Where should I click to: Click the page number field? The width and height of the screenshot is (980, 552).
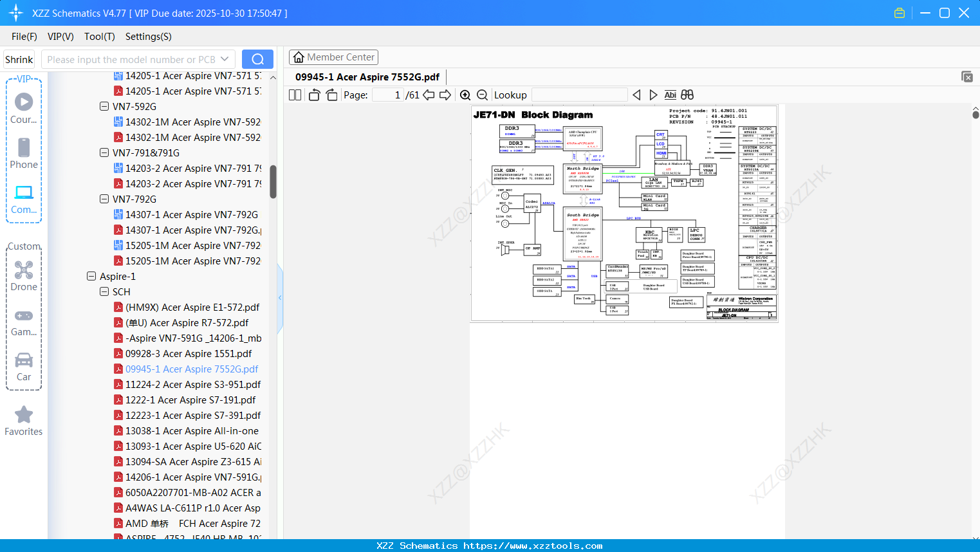pyautogui.click(x=388, y=95)
